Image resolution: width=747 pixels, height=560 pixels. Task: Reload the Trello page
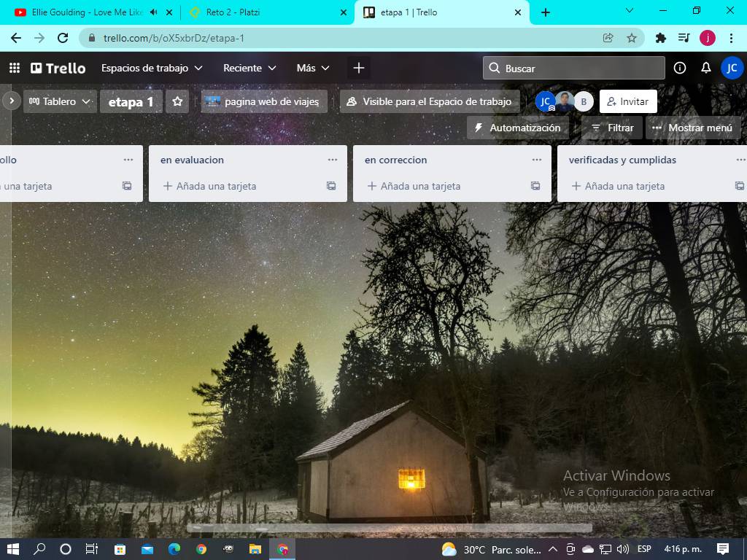(x=63, y=38)
